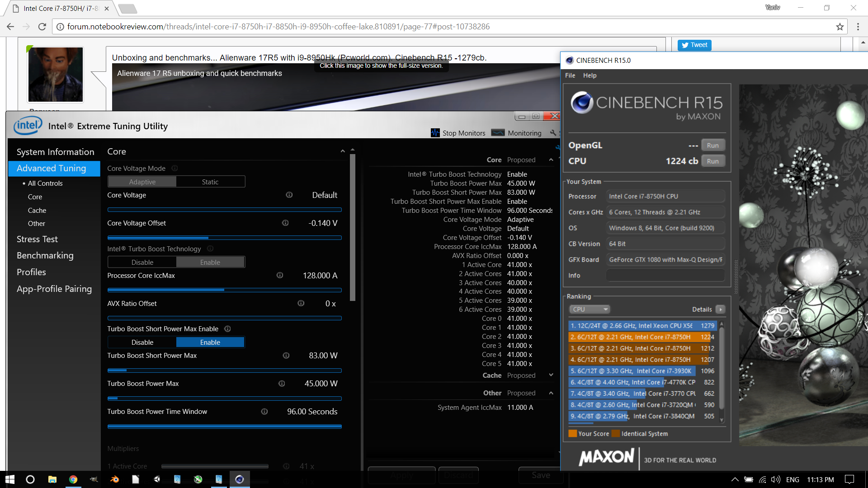Viewport: 868px width, 488px height.
Task: Expand ranking Details arrow in Cinebench
Action: pos(721,309)
